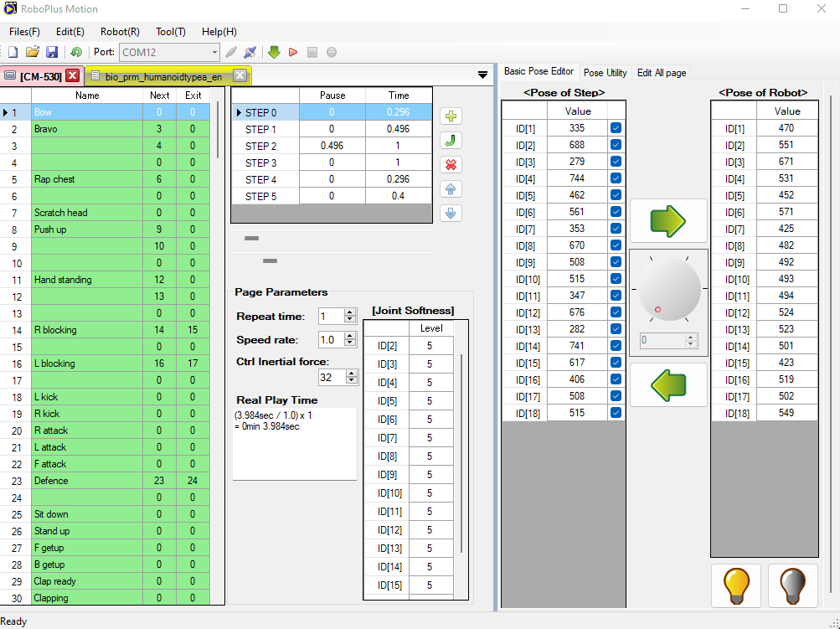Open the Robot(R) menu
The height and width of the screenshot is (629, 840).
click(x=120, y=32)
